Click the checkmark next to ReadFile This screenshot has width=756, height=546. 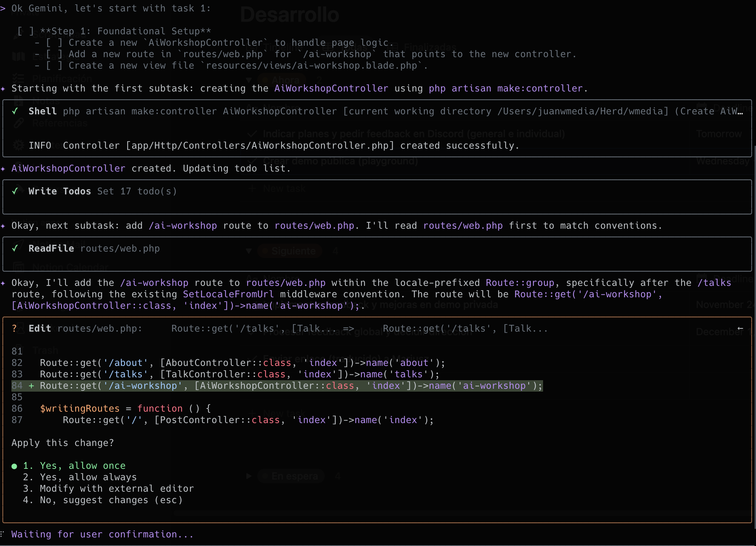(15, 248)
